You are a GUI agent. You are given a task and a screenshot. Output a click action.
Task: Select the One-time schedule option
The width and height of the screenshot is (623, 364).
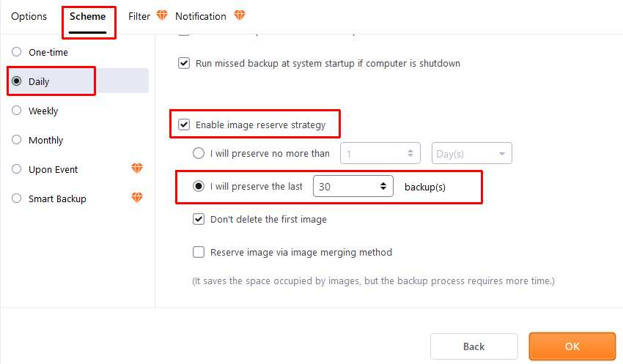click(x=16, y=52)
